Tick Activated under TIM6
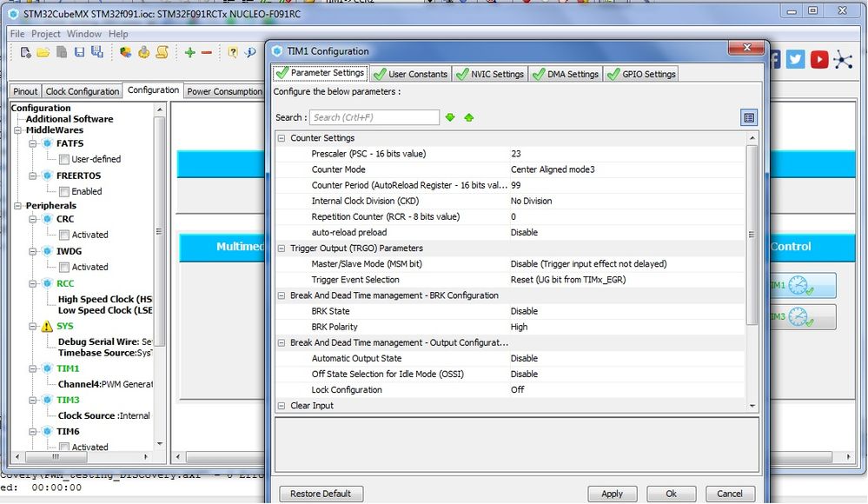The height and width of the screenshot is (504, 868). click(x=64, y=447)
